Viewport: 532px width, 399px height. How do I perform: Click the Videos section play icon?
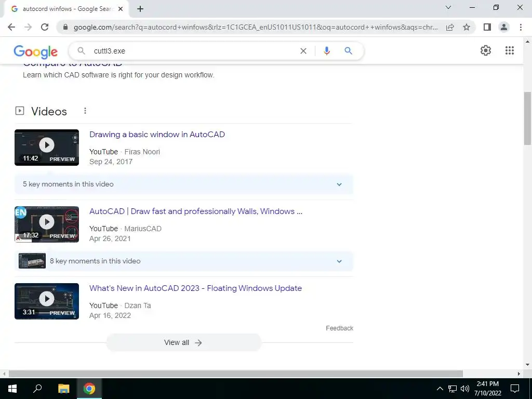tap(20, 111)
